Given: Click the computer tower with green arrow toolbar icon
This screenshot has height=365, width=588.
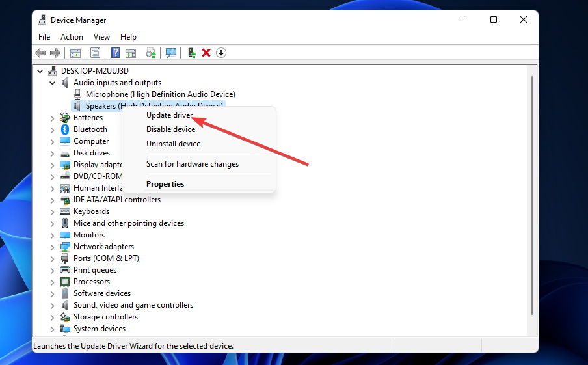Looking at the screenshot, I should pos(192,53).
